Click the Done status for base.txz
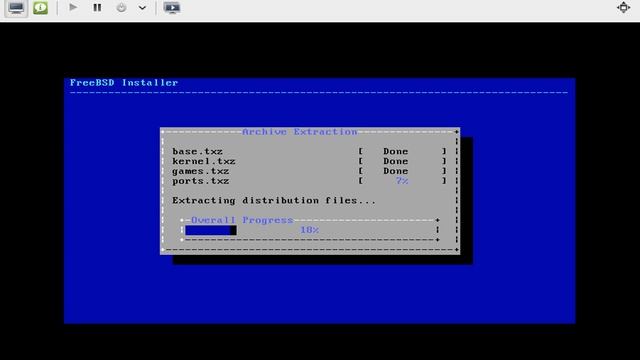Viewport: 640px width, 360px height. (x=396, y=151)
